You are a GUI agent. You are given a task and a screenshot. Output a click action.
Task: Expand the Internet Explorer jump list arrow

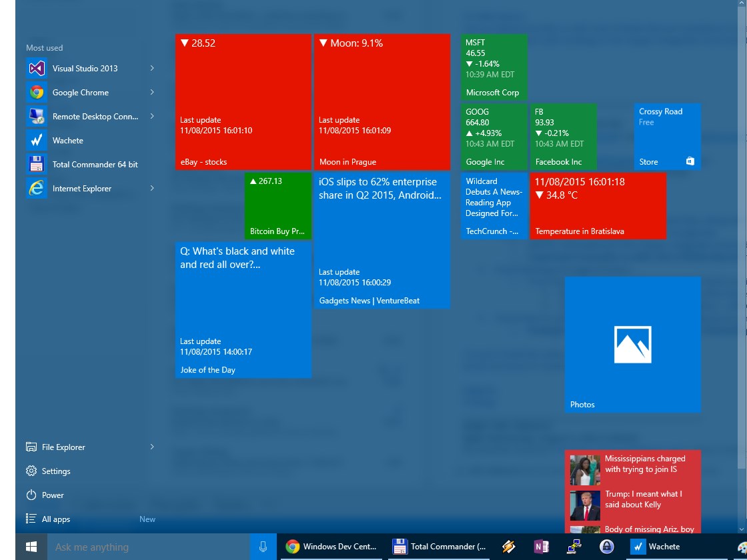(x=152, y=189)
